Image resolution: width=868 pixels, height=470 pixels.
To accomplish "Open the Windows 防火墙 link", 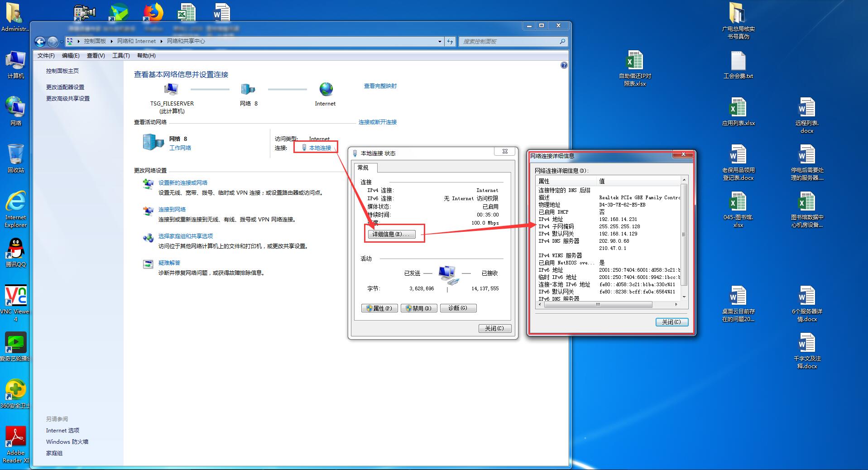I will tap(67, 442).
